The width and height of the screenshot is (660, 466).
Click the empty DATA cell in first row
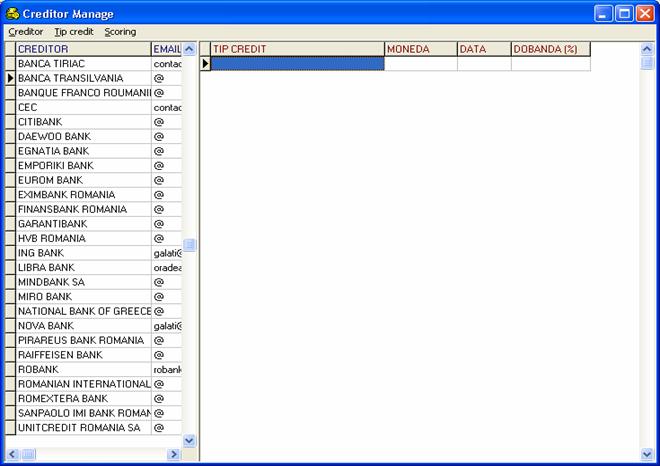click(484, 64)
